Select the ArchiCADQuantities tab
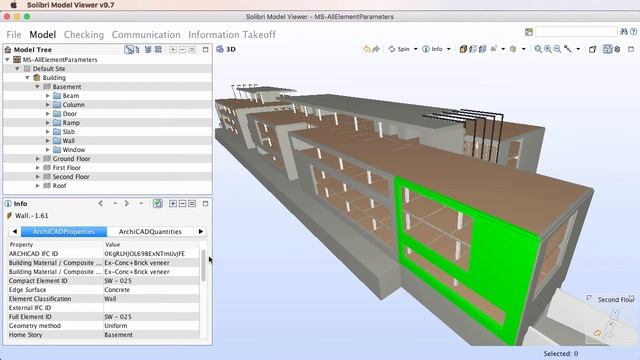The width and height of the screenshot is (640, 360). (x=150, y=231)
